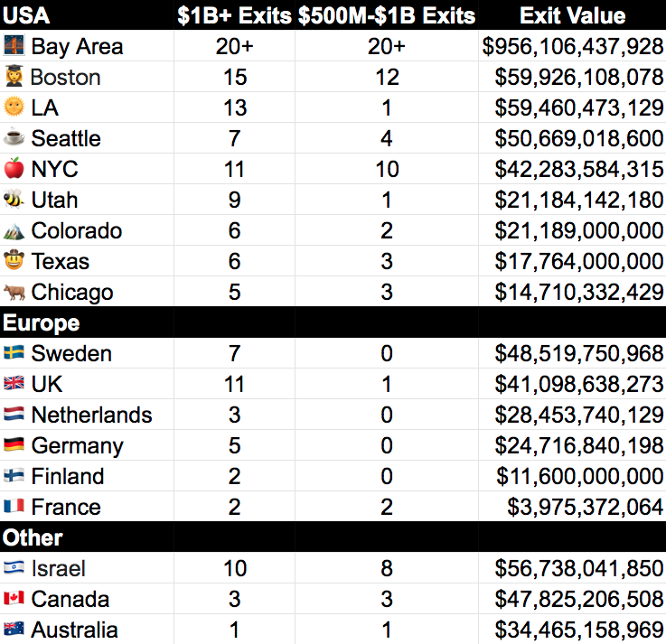Click the Golden Gate bridge icon beside Bay Area
Image resolution: width=666 pixels, height=644 pixels.
click(14, 45)
